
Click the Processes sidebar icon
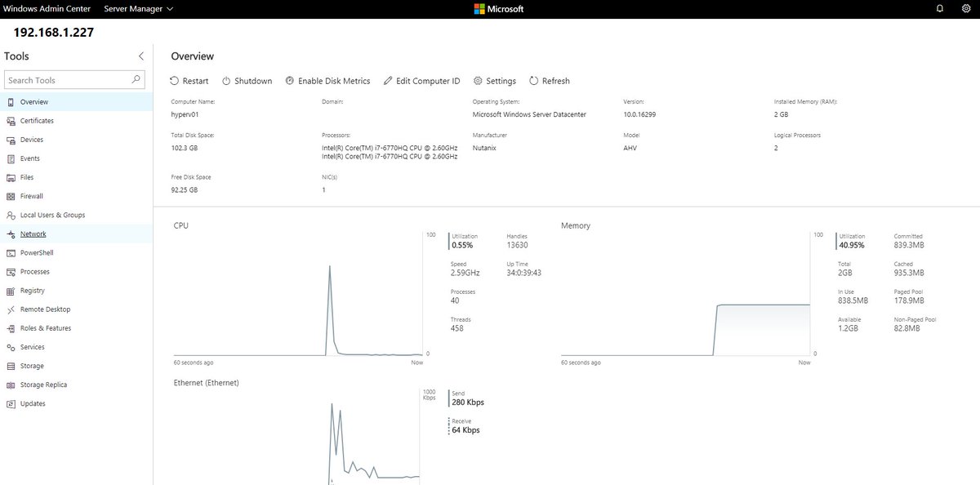coord(11,272)
